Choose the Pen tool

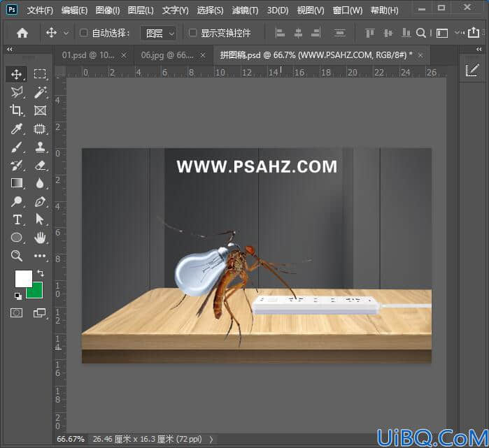click(x=41, y=201)
